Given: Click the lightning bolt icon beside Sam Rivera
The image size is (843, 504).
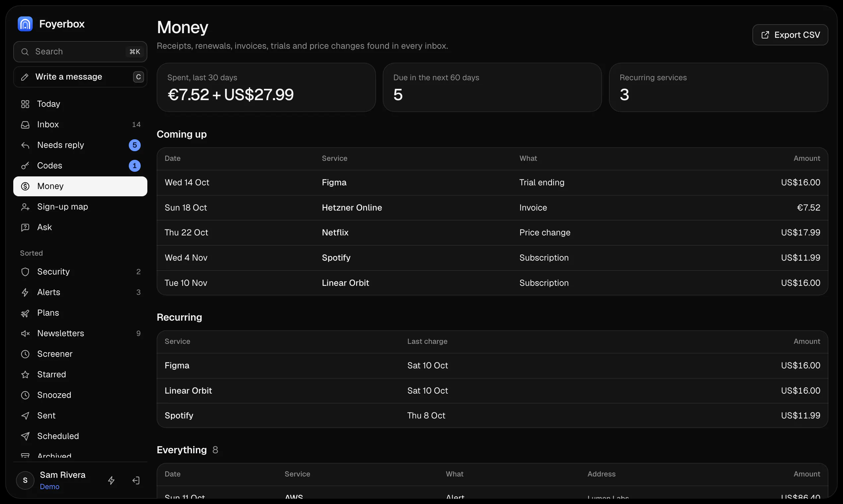Looking at the screenshot, I should click(x=111, y=480).
